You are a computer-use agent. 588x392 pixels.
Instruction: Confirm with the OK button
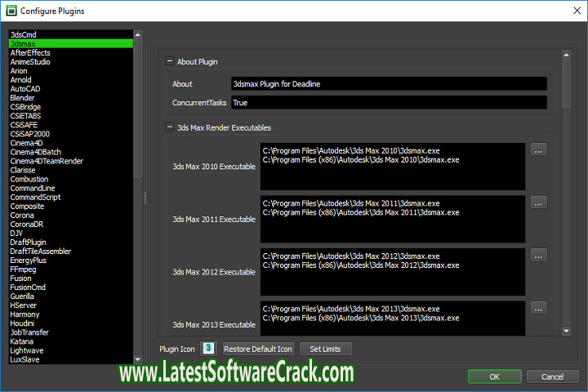pyautogui.click(x=494, y=376)
